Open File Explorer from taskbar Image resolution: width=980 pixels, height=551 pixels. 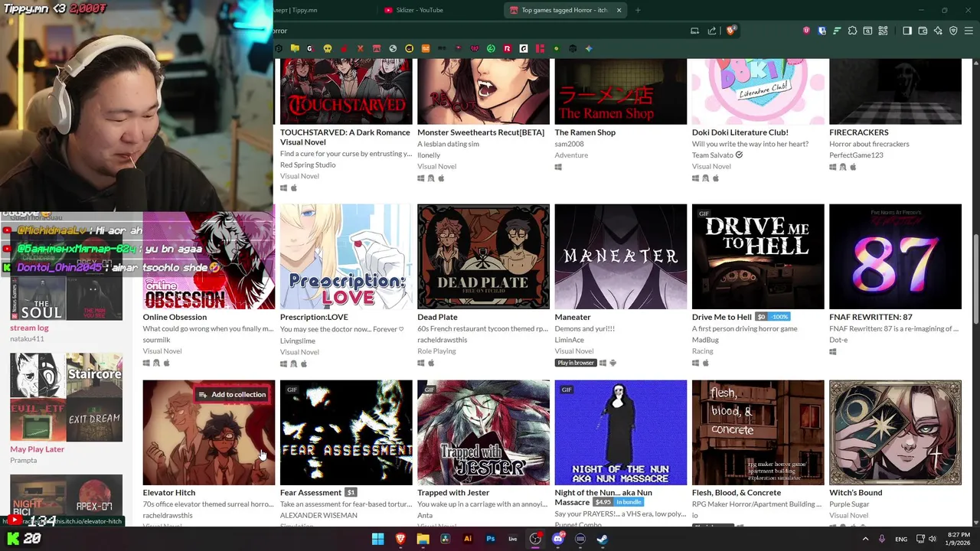[423, 539]
